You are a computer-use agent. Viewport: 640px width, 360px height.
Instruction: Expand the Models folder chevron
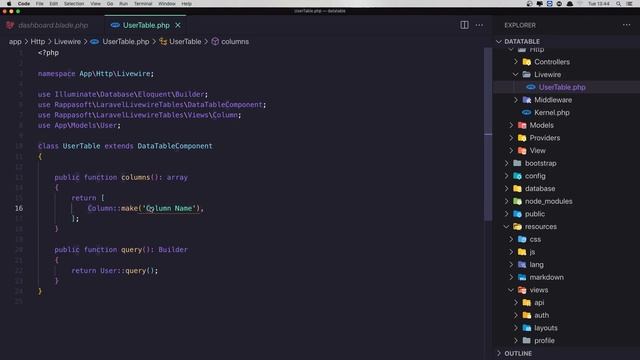click(x=511, y=125)
